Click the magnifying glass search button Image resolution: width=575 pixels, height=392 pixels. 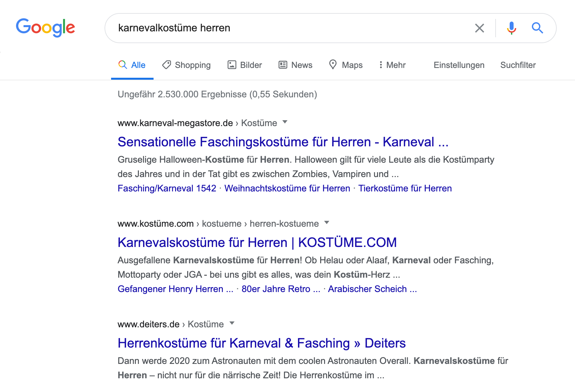537,28
